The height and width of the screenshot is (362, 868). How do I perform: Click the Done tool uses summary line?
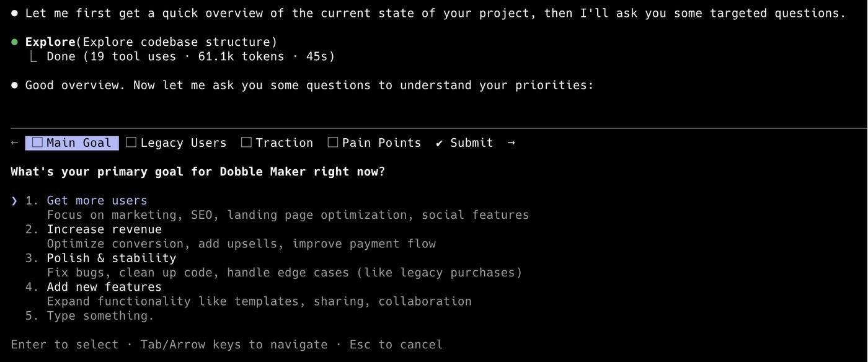(x=191, y=56)
